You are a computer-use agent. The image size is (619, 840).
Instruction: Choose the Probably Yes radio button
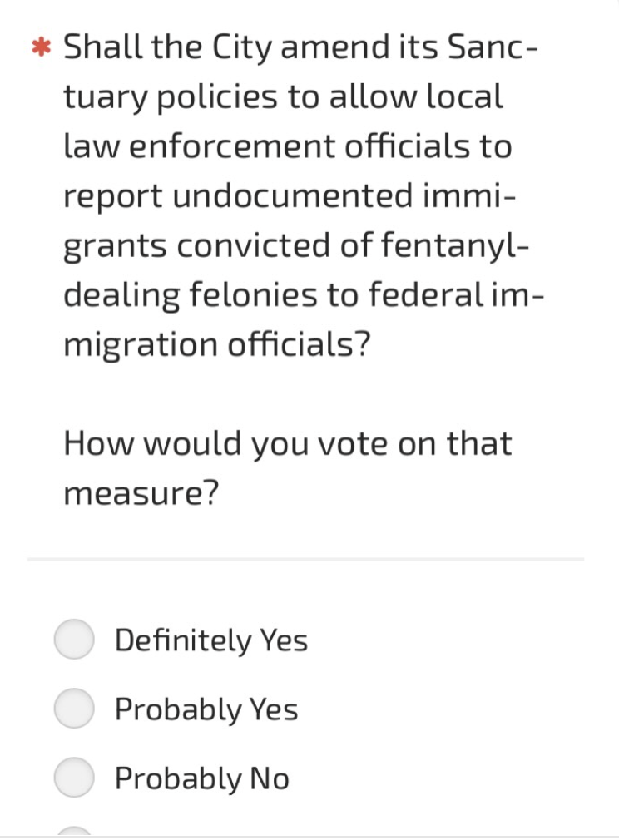click(75, 709)
